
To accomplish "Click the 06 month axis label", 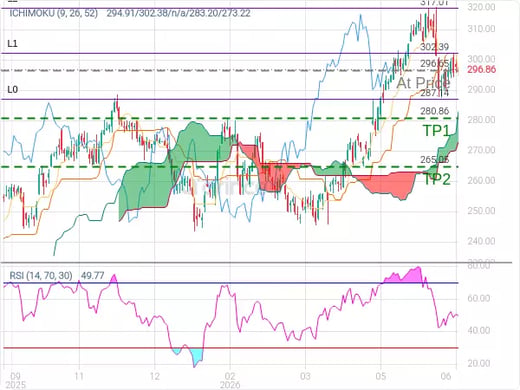I will click(x=446, y=376).
